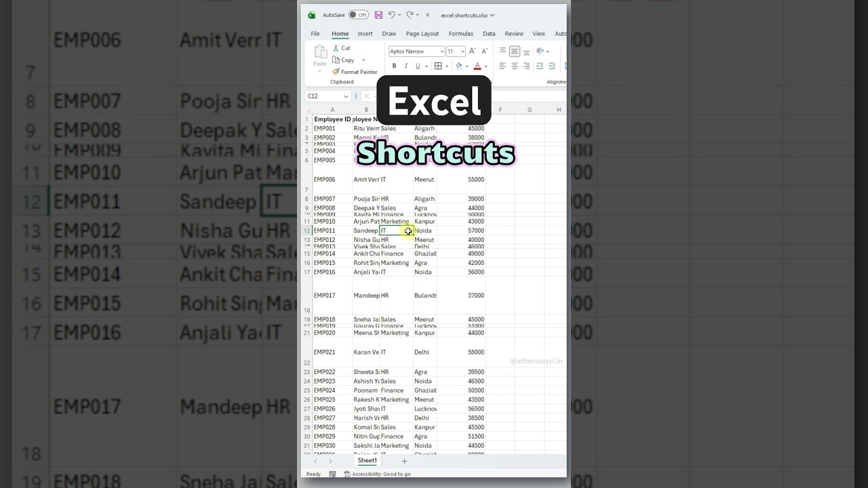Switch to the Formulas tab

click(x=461, y=33)
